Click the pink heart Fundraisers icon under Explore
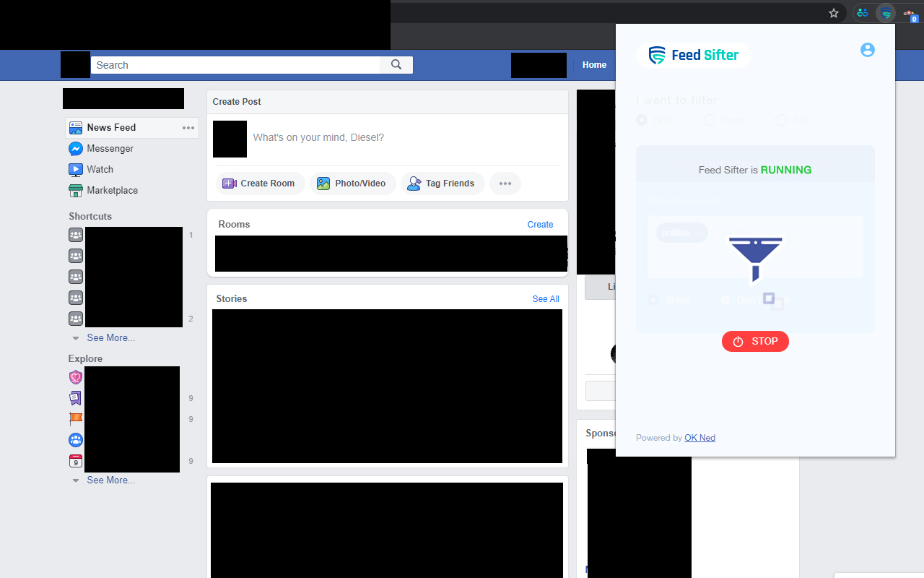Screen dimensions: 924x578 point(76,377)
